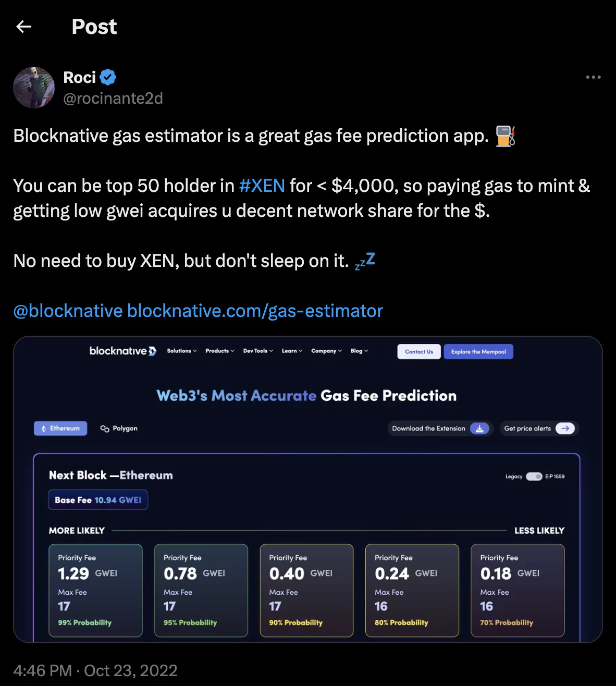This screenshot has height=686, width=616.
Task: Expand the Products dropdown menu
Action: (x=220, y=351)
